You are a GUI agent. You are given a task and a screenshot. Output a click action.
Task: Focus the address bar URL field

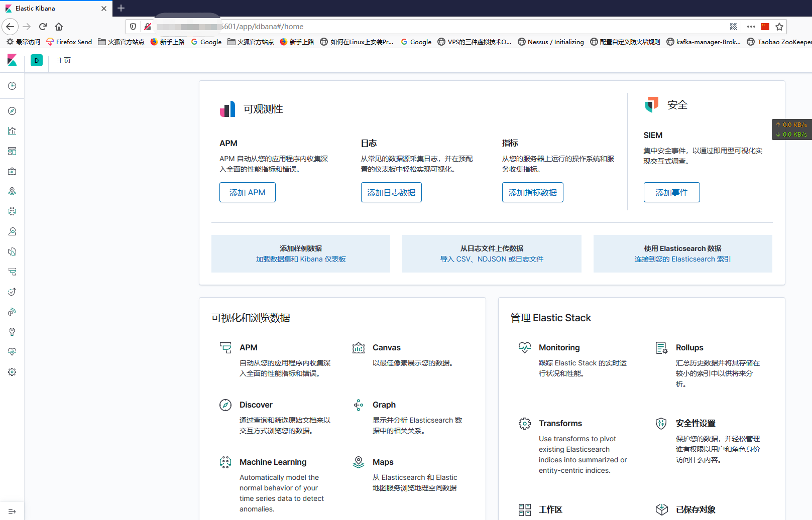pyautogui.click(x=427, y=27)
